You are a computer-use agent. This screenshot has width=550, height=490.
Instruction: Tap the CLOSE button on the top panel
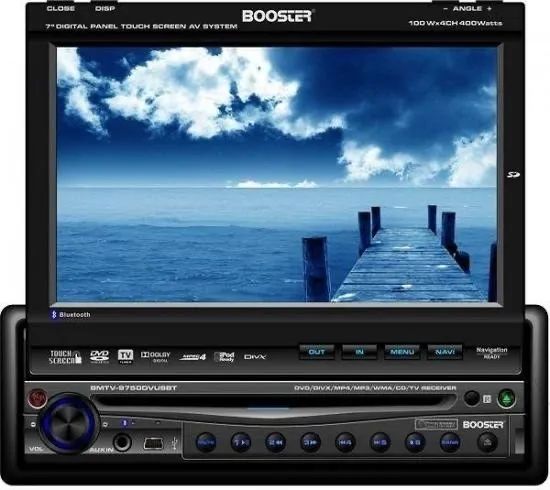pyautogui.click(x=60, y=8)
